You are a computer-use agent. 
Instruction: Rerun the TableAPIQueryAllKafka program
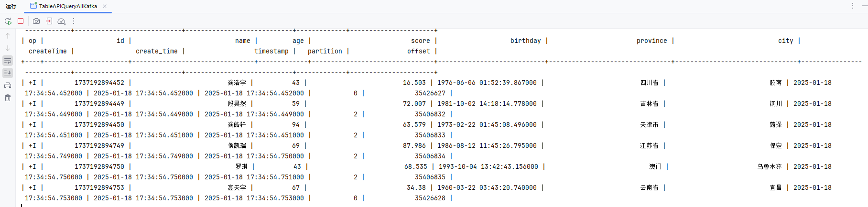(8, 21)
